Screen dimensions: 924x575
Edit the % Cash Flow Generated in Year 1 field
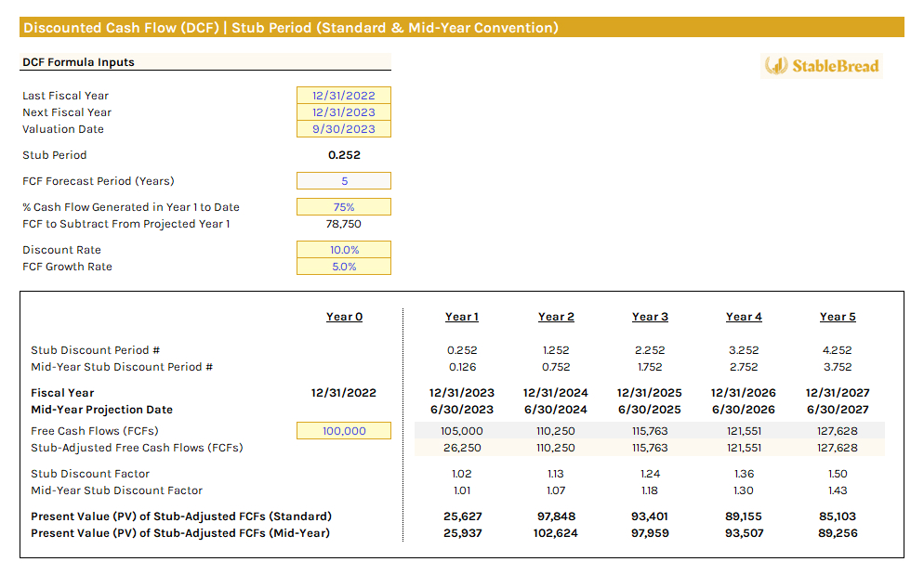coord(344,206)
